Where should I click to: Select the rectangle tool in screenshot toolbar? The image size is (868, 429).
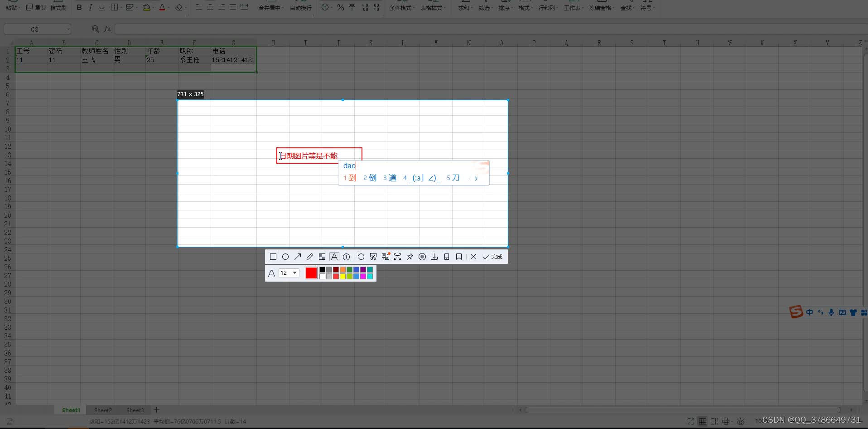click(273, 257)
